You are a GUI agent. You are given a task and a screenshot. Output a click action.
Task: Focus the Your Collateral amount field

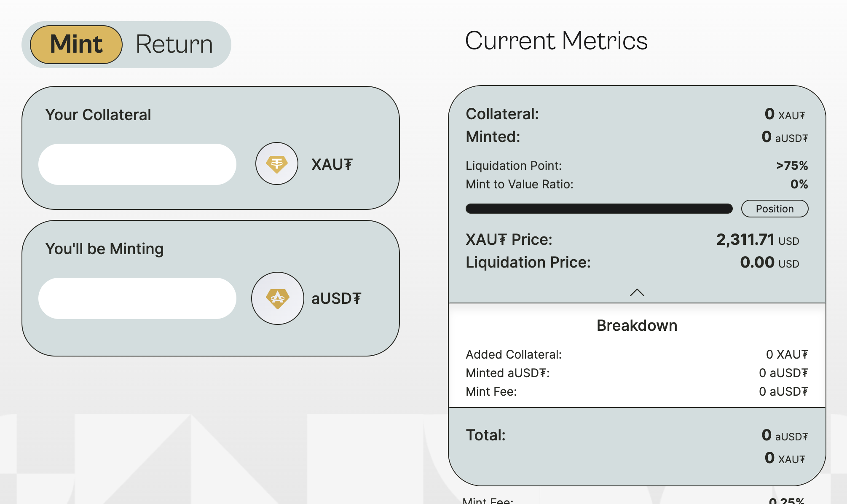[x=137, y=164]
